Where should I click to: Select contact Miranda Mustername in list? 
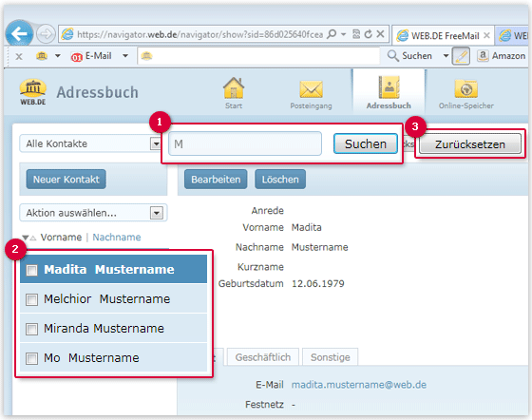[x=113, y=329]
